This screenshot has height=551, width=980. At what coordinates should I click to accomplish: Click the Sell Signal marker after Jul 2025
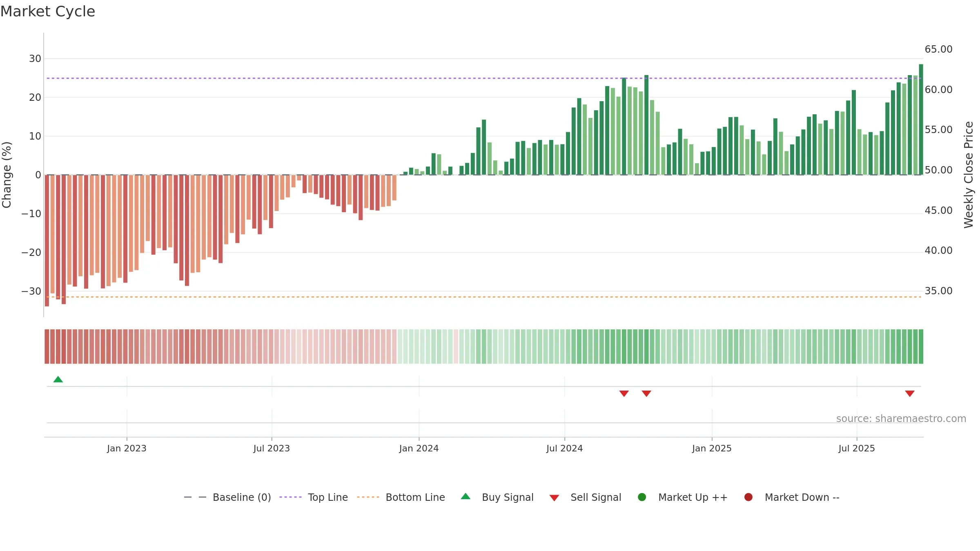tap(910, 393)
